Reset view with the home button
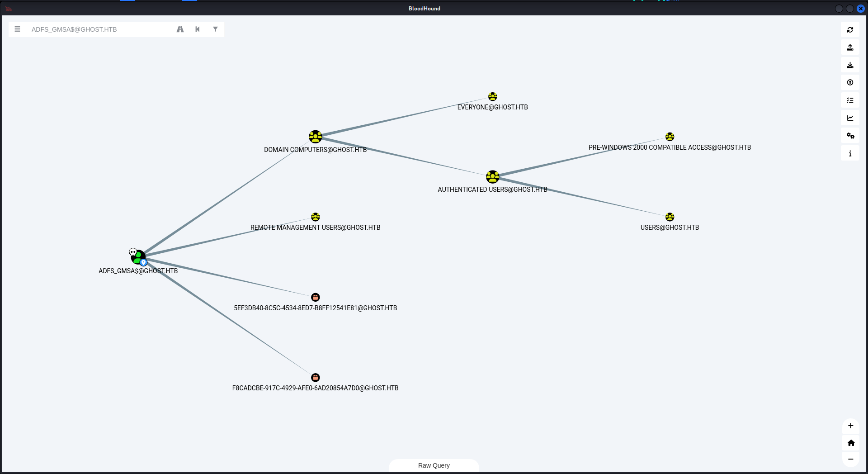Screen dimensions: 868x474 [850, 443]
